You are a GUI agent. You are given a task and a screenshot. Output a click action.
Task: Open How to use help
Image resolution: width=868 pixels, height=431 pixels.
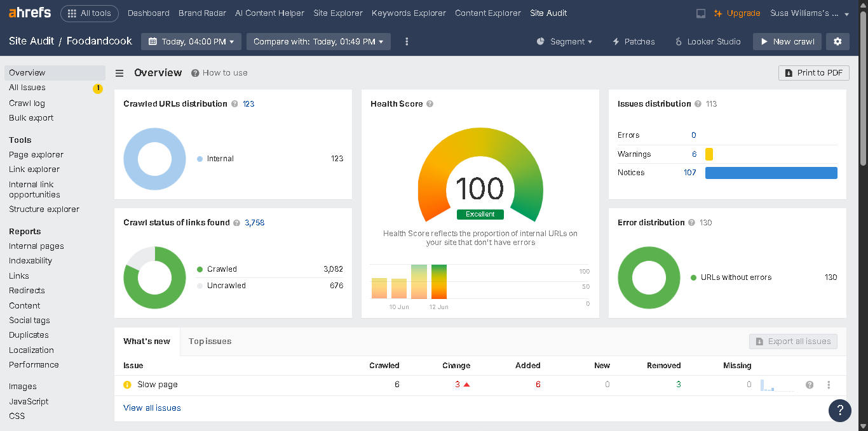tap(219, 73)
